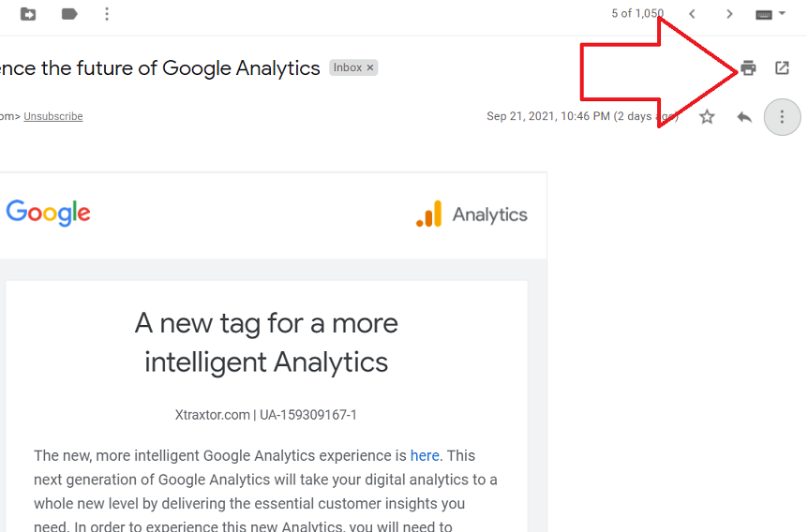The image size is (808, 532).
Task: Open the email in a new window
Action: (x=782, y=67)
